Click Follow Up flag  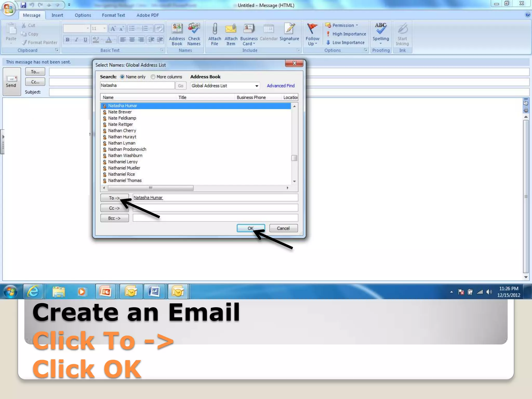tap(312, 34)
